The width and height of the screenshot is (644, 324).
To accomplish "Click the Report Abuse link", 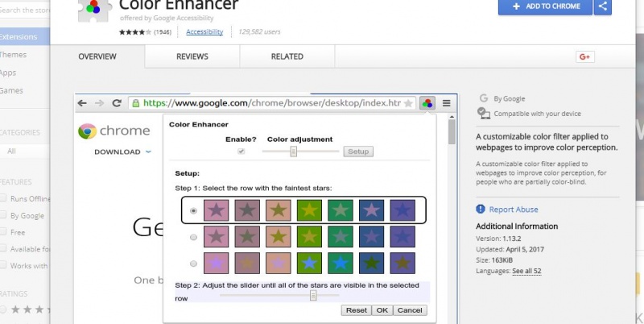I will 514,210.
